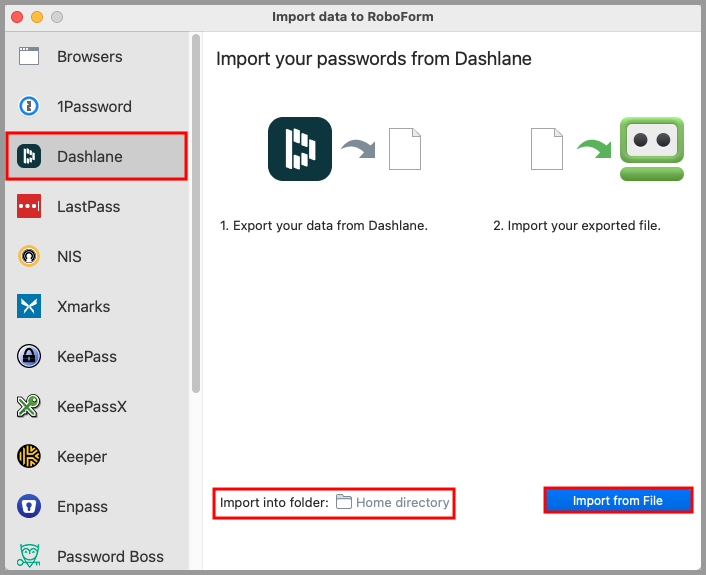Open the LastPass import option
The image size is (706, 575).
click(x=88, y=207)
